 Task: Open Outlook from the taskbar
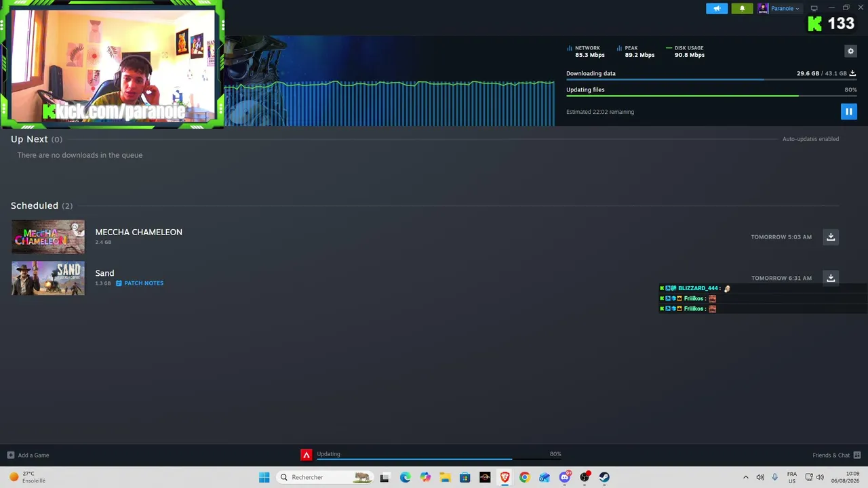click(545, 477)
